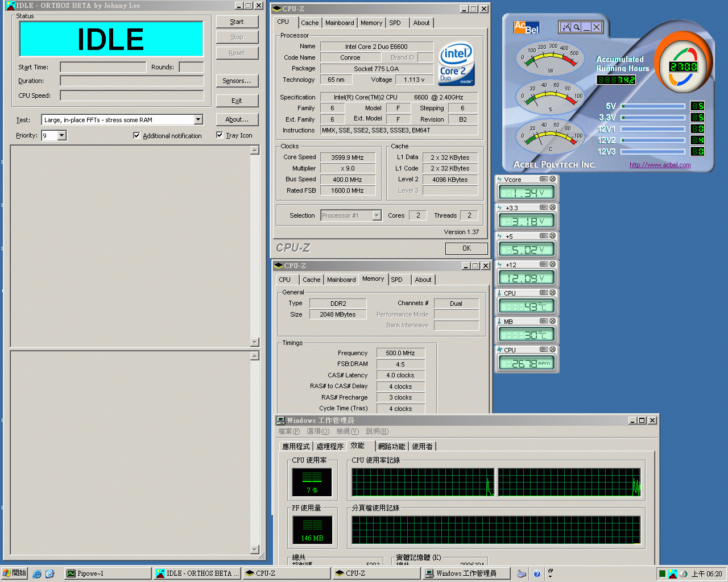Viewport: 728px width, 582px height.
Task: Switch to the CPU tab in lower CPU-Z
Action: pos(285,280)
